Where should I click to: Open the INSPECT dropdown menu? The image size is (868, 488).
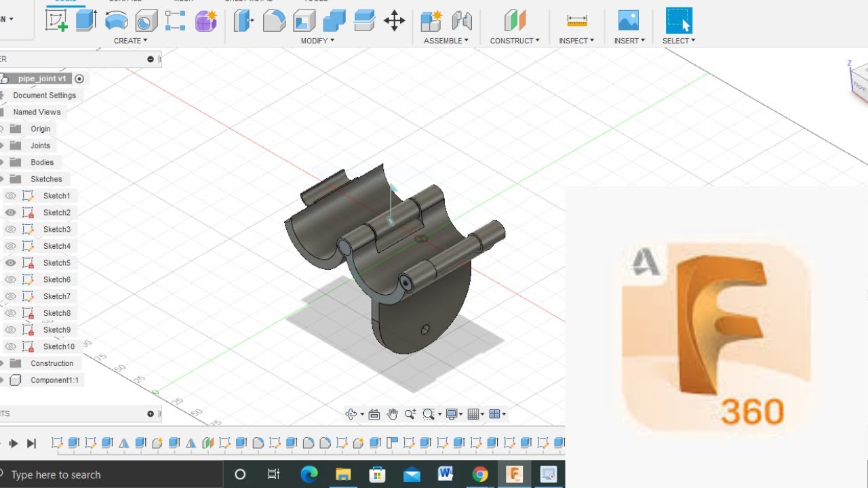point(576,41)
